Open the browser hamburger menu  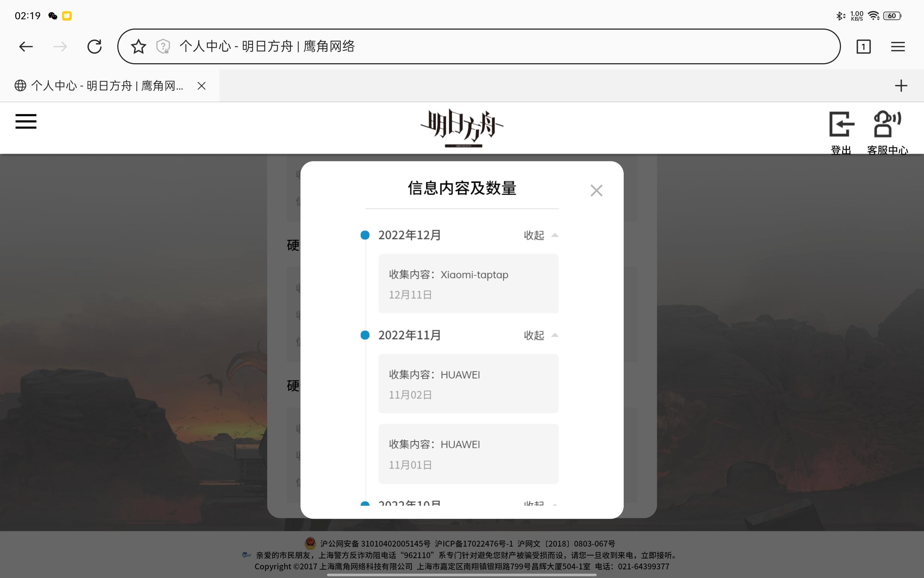tap(898, 47)
